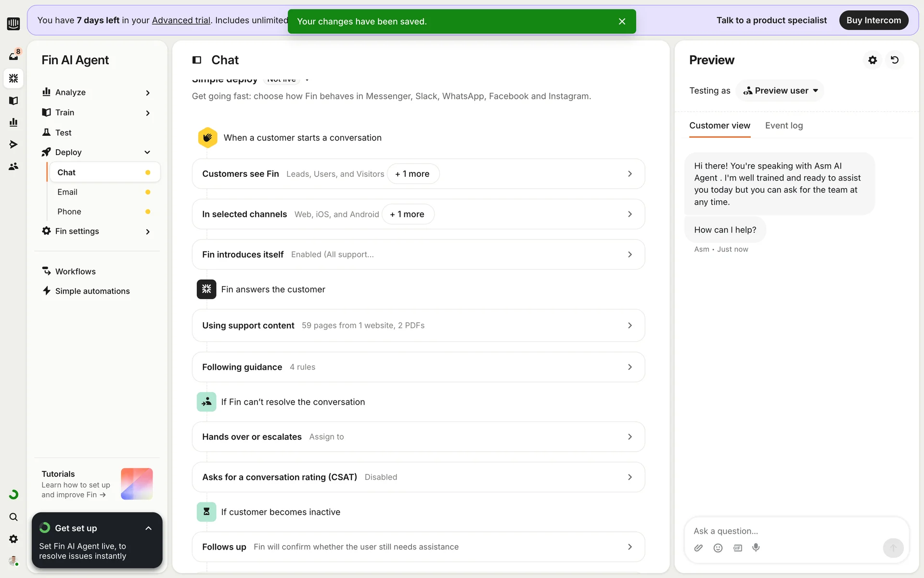Dismiss the changes saved notification

click(622, 22)
